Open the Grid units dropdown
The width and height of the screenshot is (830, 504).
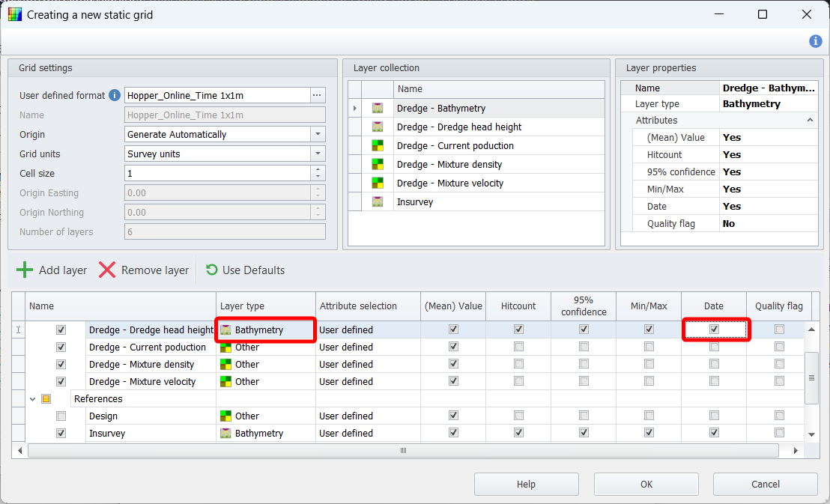click(x=318, y=154)
